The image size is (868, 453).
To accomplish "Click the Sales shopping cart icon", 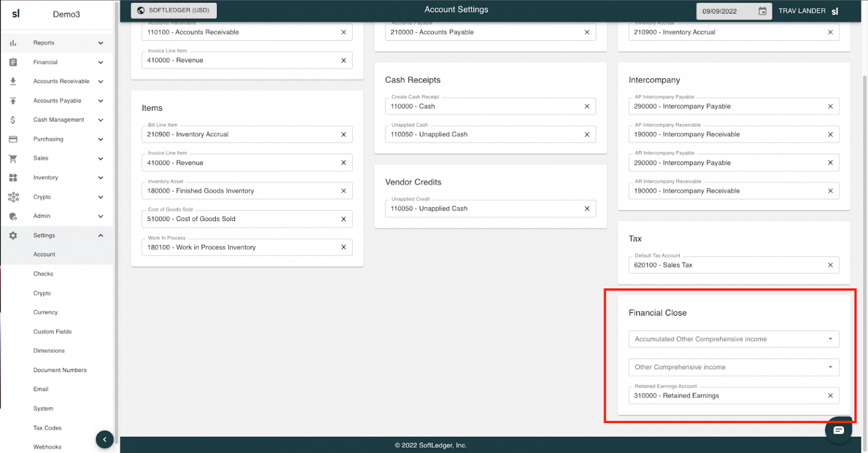I will point(13,158).
